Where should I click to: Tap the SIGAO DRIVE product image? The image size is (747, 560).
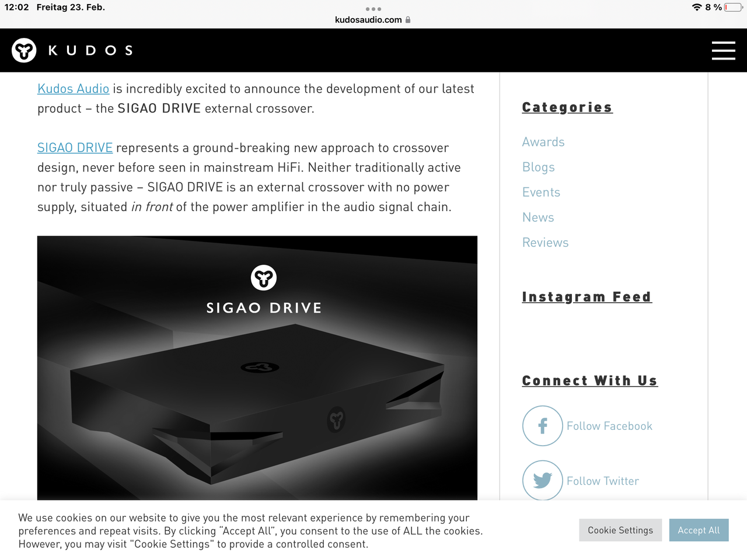(257, 368)
